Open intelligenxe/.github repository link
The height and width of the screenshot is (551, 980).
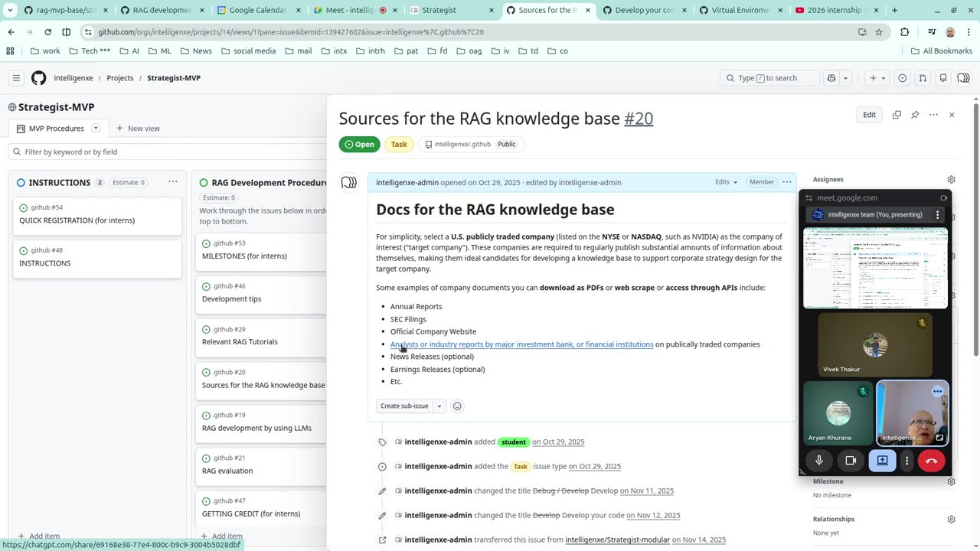click(x=462, y=144)
